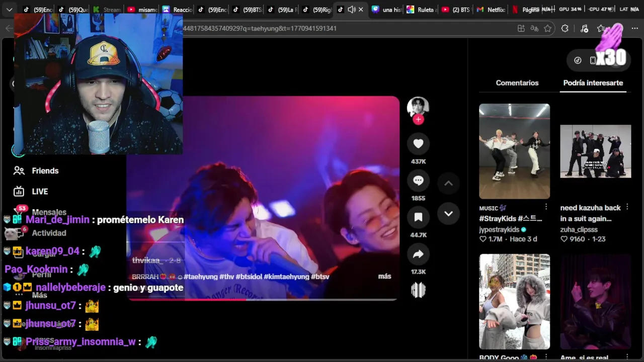Open the creator's profile avatar
Image resolution: width=644 pixels, height=362 pixels.
tap(418, 107)
